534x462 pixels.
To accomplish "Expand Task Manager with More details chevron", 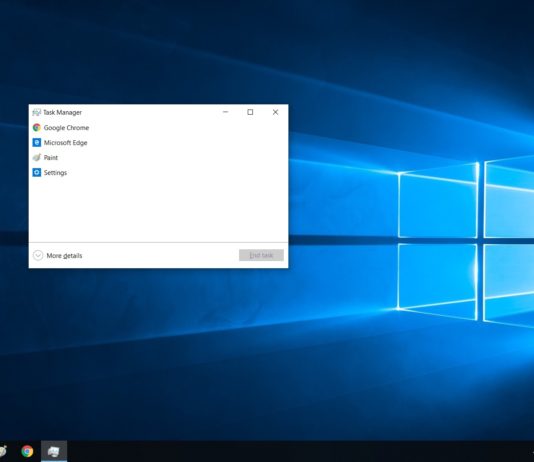I will click(x=38, y=255).
